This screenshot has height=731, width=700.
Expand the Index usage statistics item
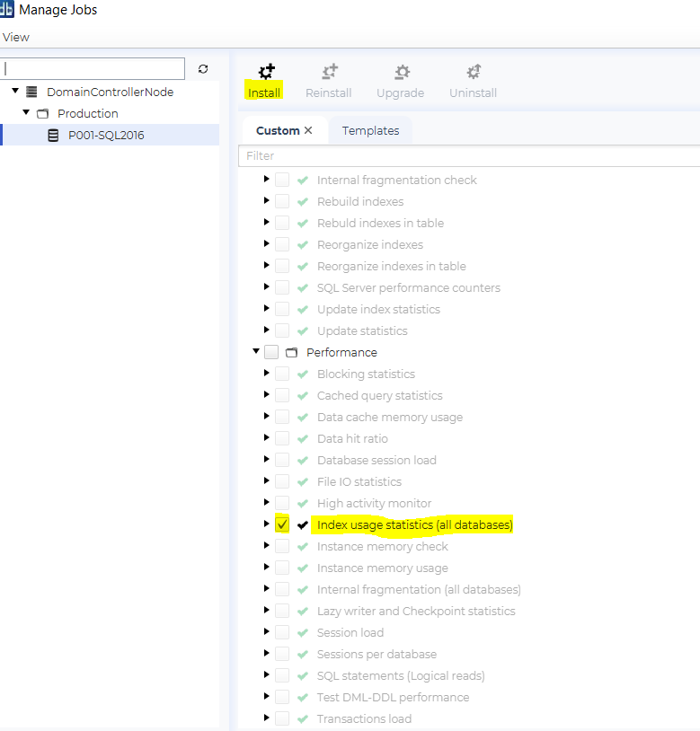266,524
